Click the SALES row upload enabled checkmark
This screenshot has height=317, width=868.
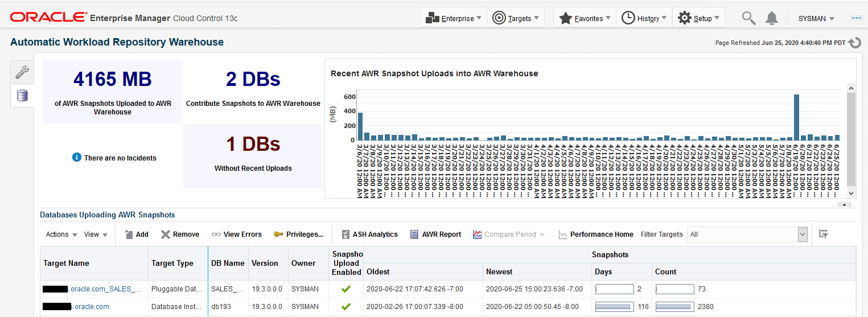pos(346,289)
